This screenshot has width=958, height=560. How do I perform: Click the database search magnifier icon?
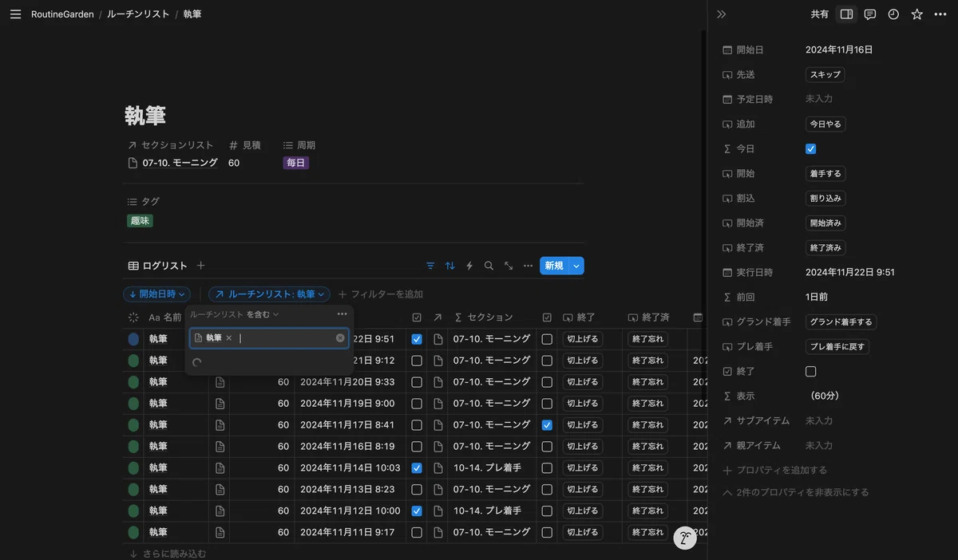[x=489, y=266]
